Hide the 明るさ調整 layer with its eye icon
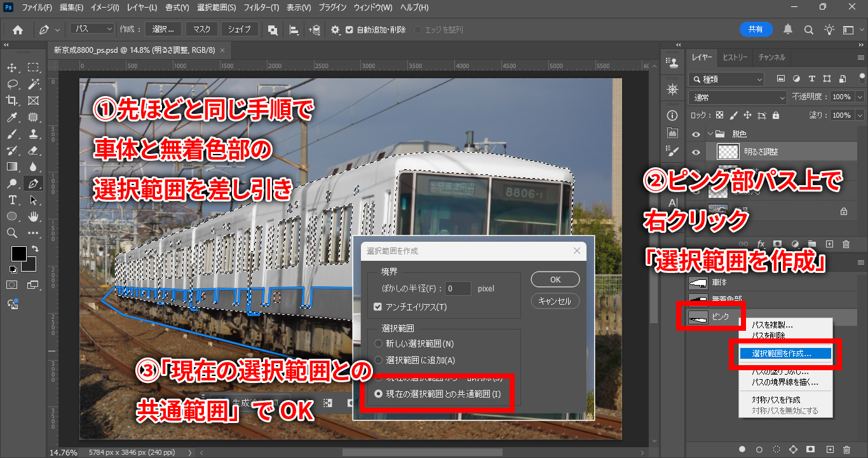This screenshot has width=868, height=458. [x=696, y=151]
